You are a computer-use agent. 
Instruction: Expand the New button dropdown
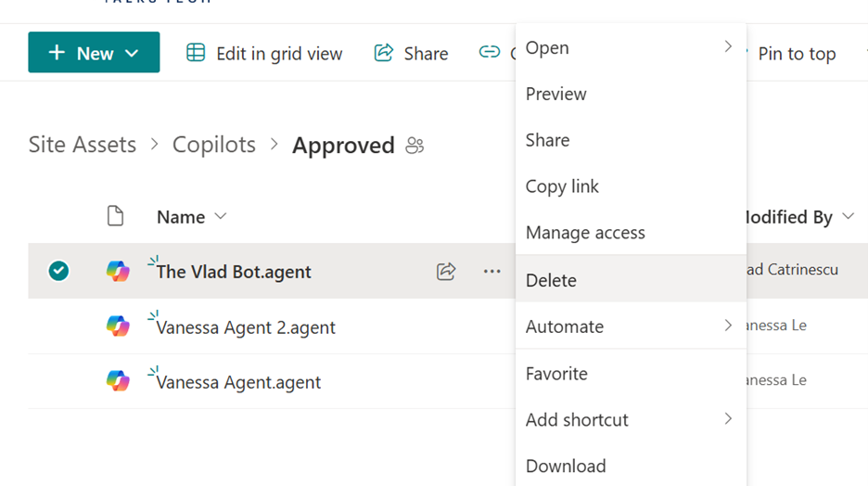point(132,54)
